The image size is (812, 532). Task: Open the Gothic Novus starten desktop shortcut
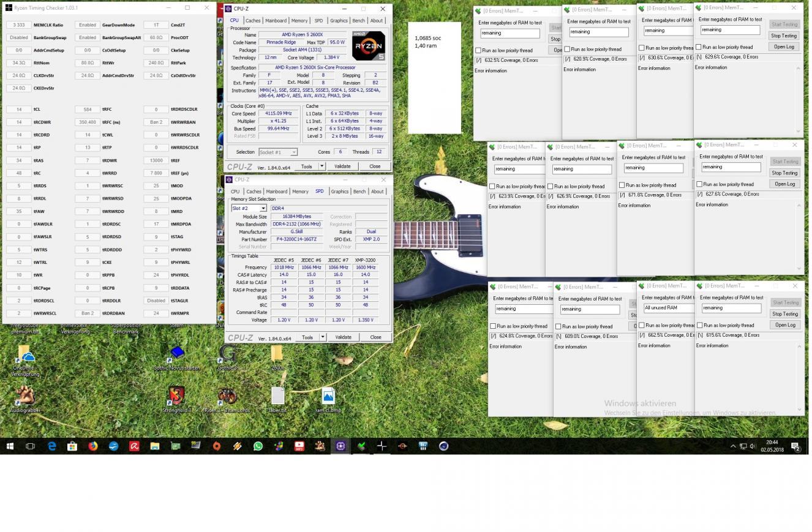[177, 358]
